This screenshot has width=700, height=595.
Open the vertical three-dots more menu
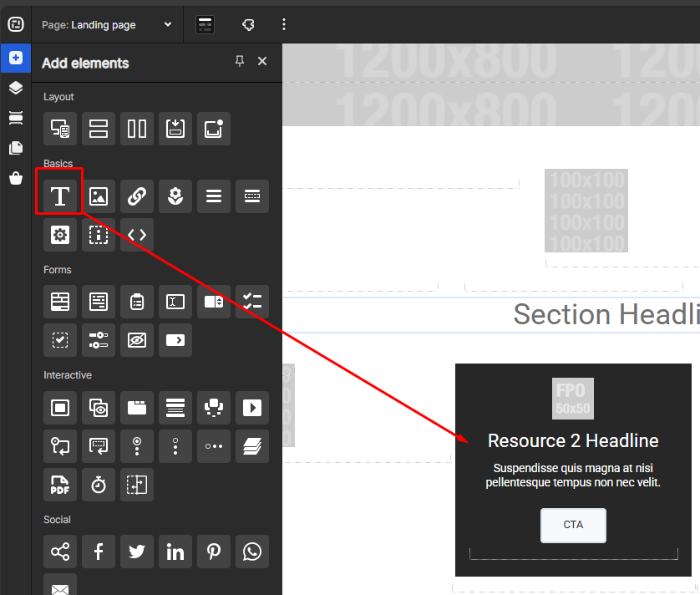pos(284,24)
